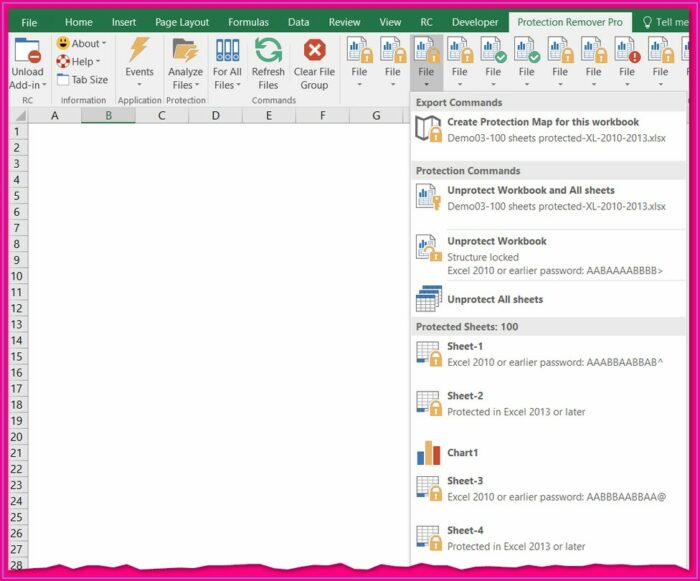Select Chart1 in the sheet list
700x581 pixels.
click(x=548, y=452)
